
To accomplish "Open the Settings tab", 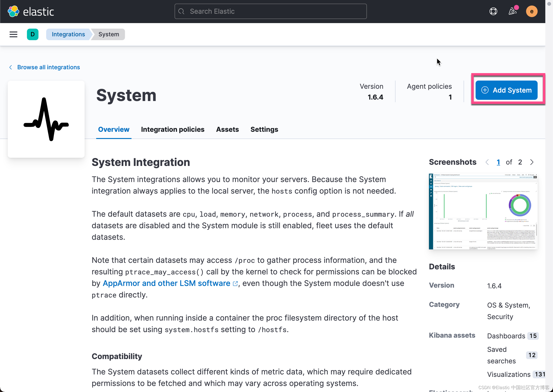I will (264, 129).
